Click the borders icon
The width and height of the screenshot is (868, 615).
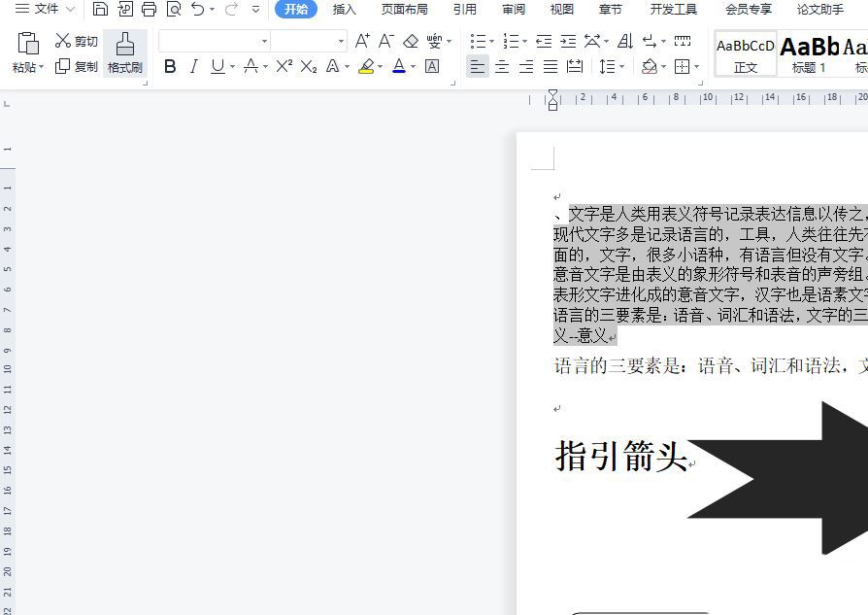pos(682,66)
